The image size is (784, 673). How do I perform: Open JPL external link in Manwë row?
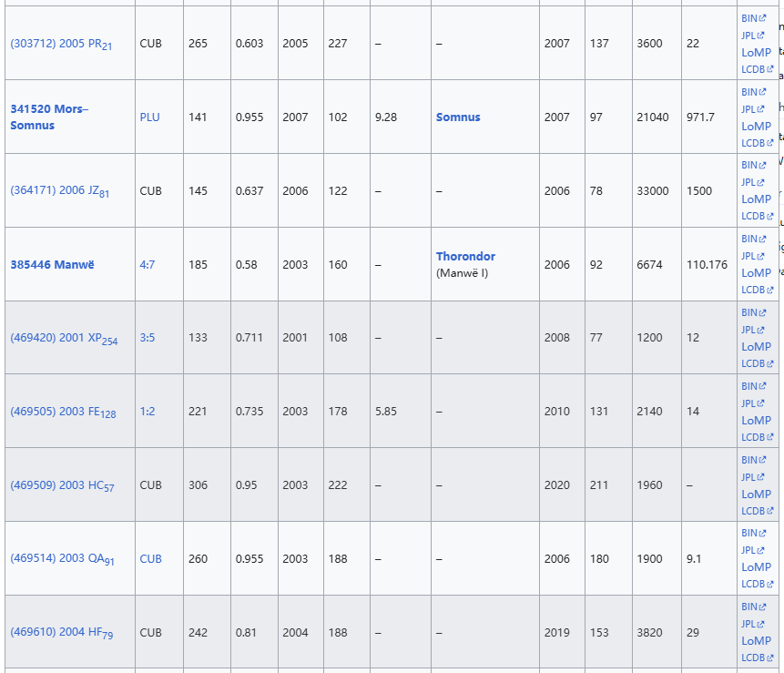(749, 256)
